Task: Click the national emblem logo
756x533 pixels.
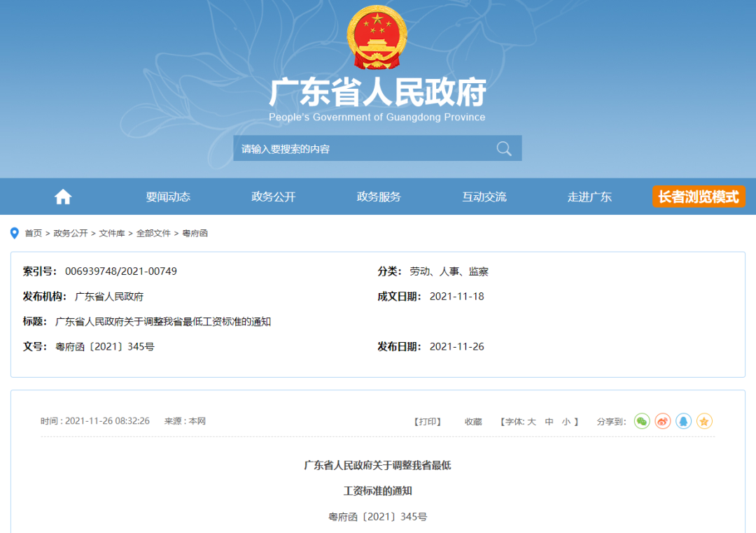Action: point(377,37)
